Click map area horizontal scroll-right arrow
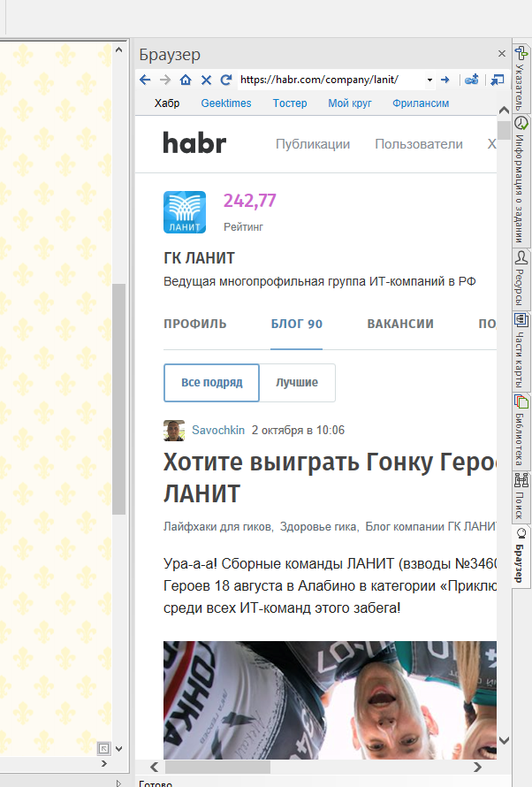The width and height of the screenshot is (532, 787). pyautogui.click(x=103, y=763)
